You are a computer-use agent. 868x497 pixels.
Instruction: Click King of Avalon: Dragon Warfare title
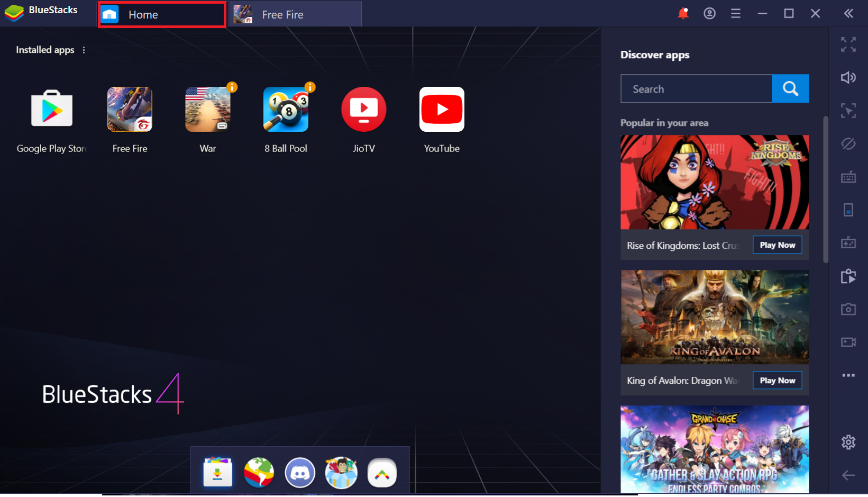coord(682,381)
